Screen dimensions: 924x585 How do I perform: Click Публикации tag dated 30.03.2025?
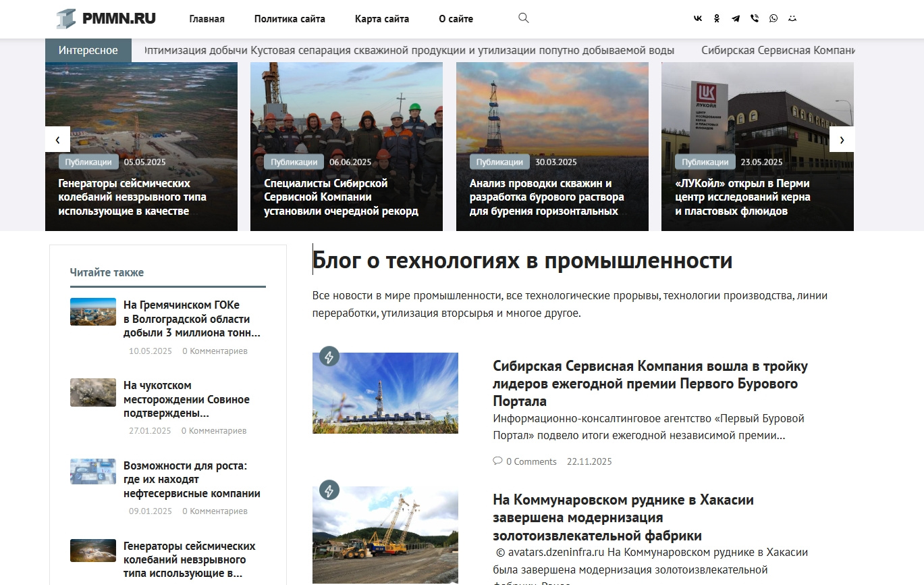point(499,162)
